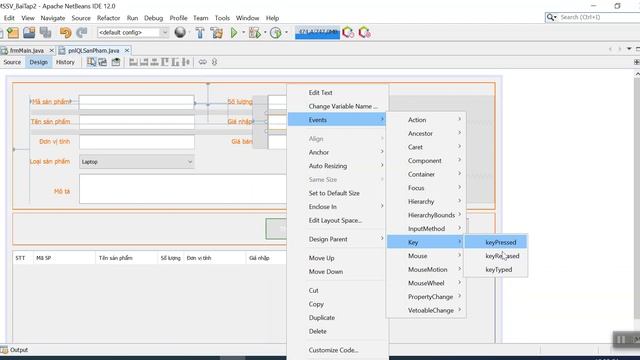Click the pause button on video overlay

621,340
